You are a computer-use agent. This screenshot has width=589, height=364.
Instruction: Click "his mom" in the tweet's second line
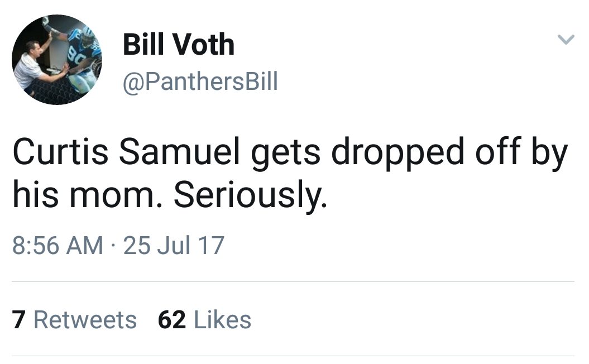(x=84, y=195)
